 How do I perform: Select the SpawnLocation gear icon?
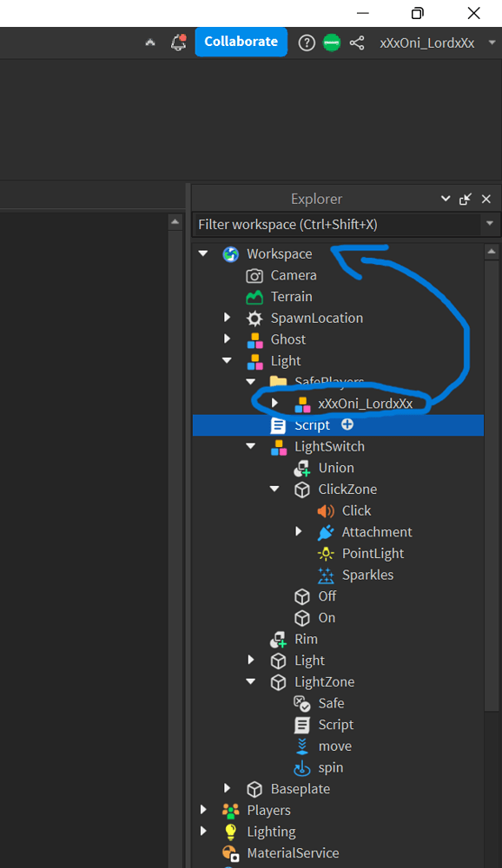pyautogui.click(x=254, y=319)
